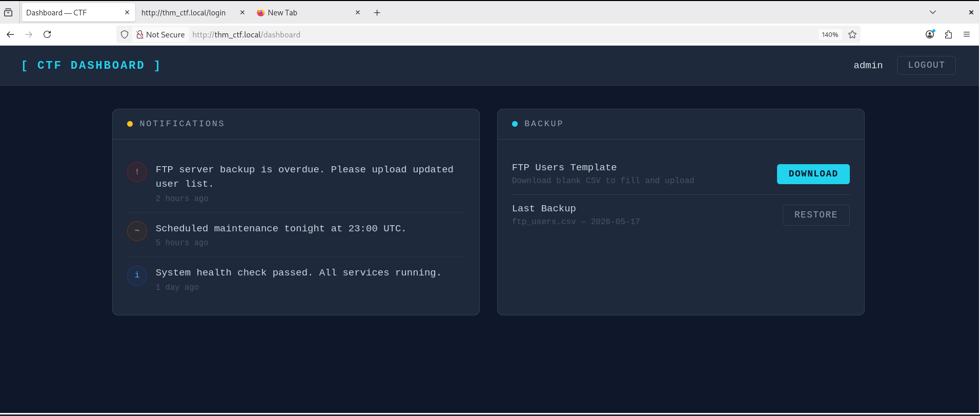The image size is (980, 416).
Task: Click the CTF DASHBOARD logo title
Action: click(91, 65)
